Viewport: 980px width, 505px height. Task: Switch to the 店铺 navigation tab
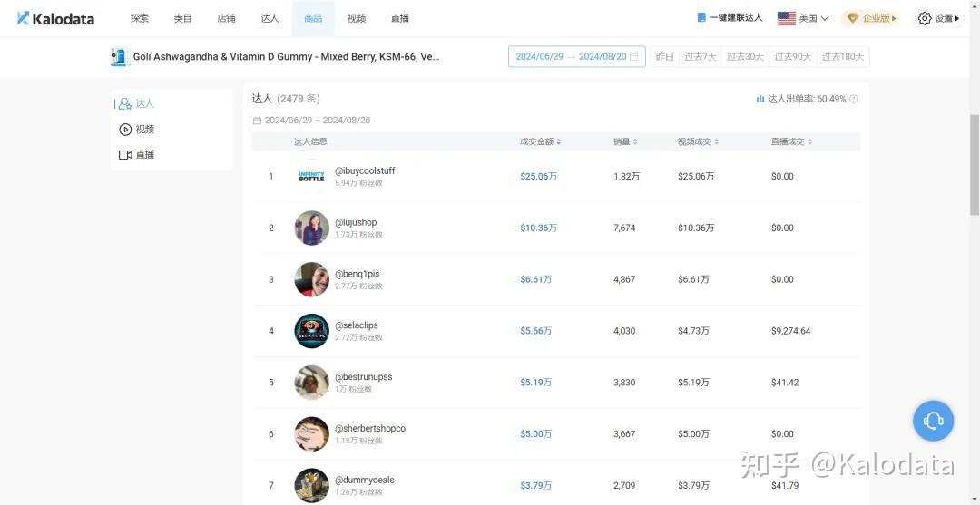pos(226,18)
